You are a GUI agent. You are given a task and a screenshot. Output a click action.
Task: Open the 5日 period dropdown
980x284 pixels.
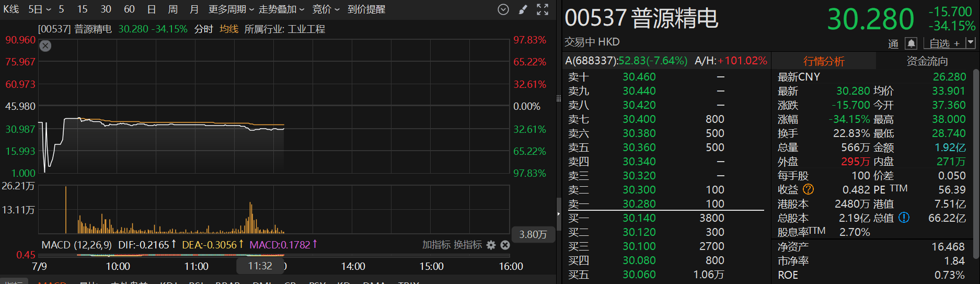coord(40,9)
